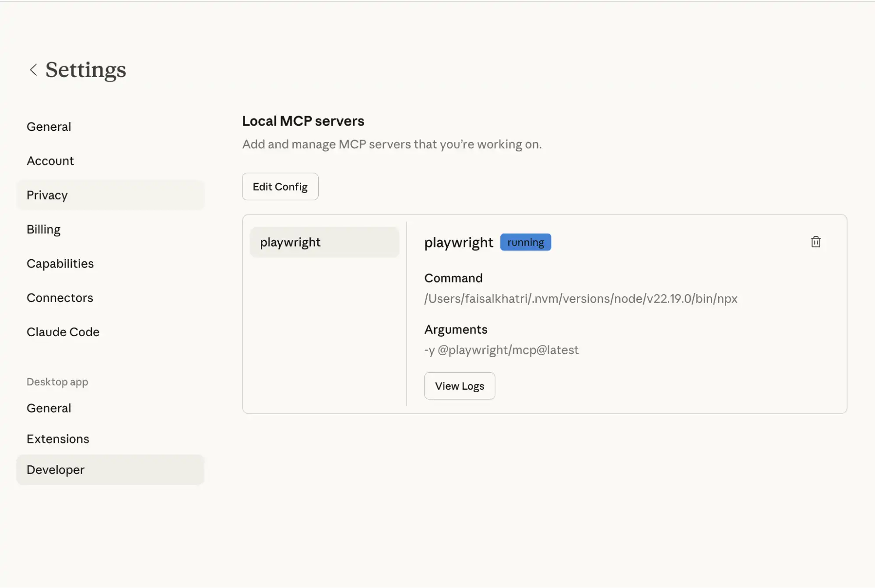875x588 pixels.
Task: Switch to the Extensions section
Action: click(x=58, y=438)
